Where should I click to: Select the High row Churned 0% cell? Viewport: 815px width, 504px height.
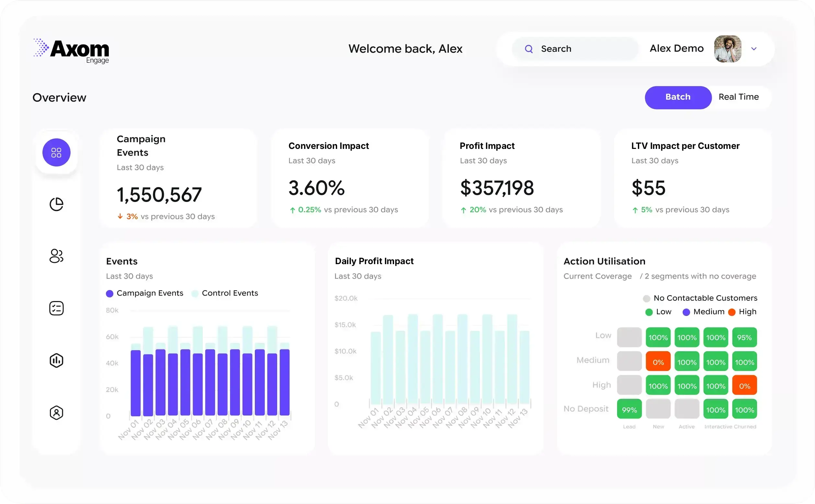[x=744, y=385]
